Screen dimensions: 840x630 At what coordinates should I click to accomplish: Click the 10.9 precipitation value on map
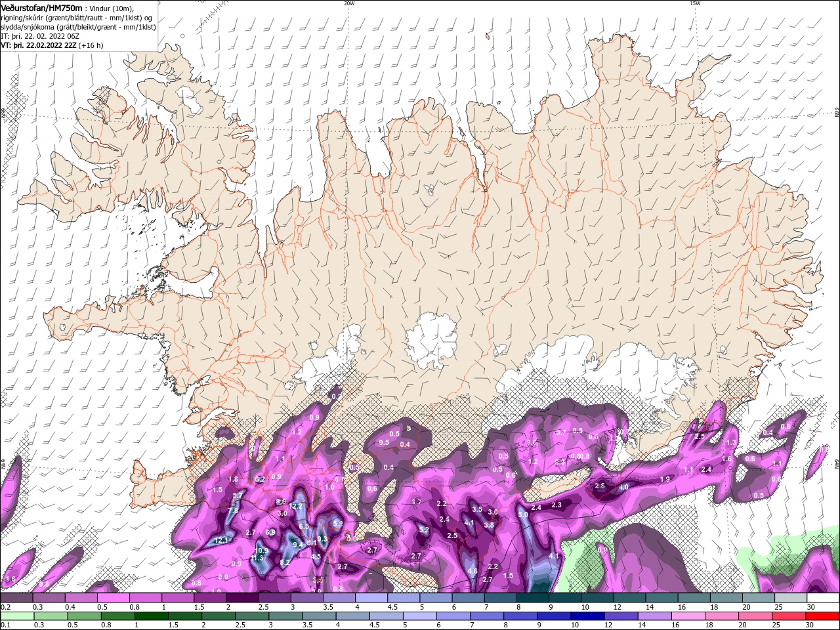[x=261, y=551]
